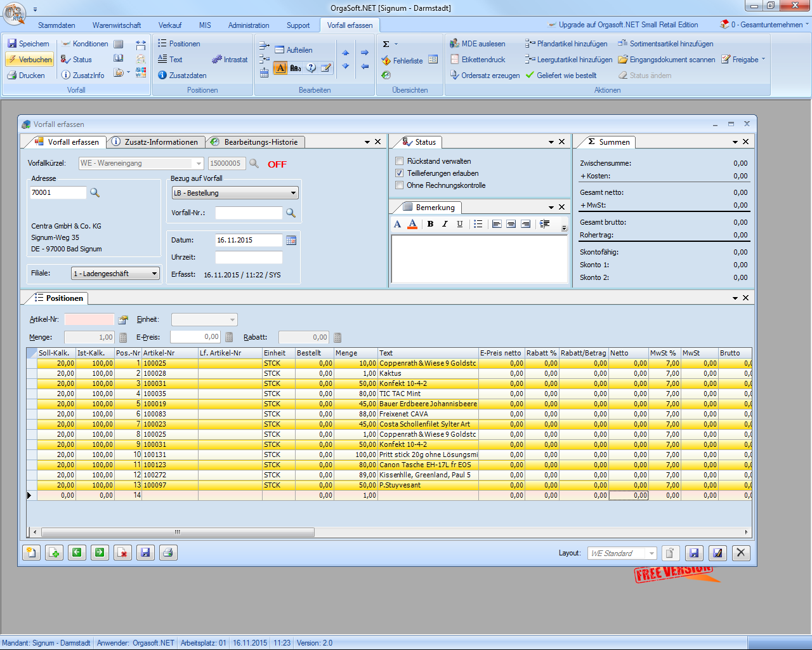Viewport: 812px width, 650px height.
Task: Open the Layout WE Standard dropdown
Action: pos(652,554)
